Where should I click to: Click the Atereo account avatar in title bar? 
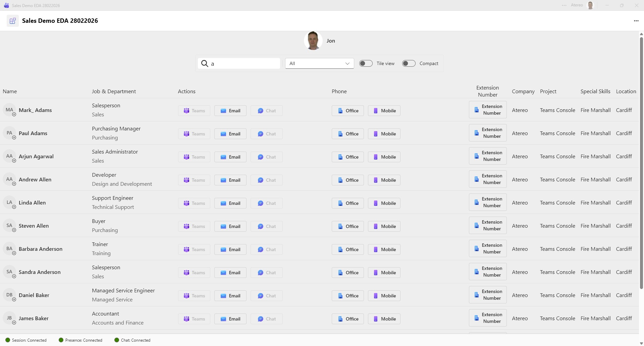click(590, 5)
